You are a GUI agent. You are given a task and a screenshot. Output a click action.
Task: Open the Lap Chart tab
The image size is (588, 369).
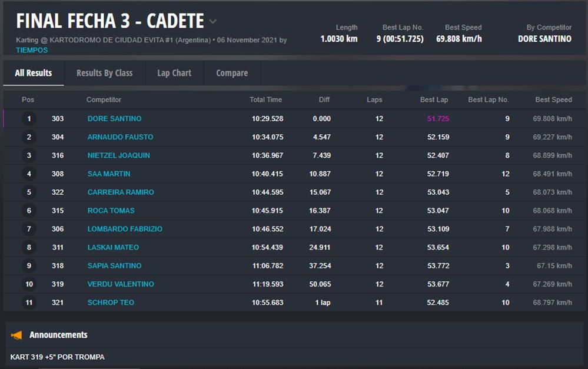pos(174,73)
